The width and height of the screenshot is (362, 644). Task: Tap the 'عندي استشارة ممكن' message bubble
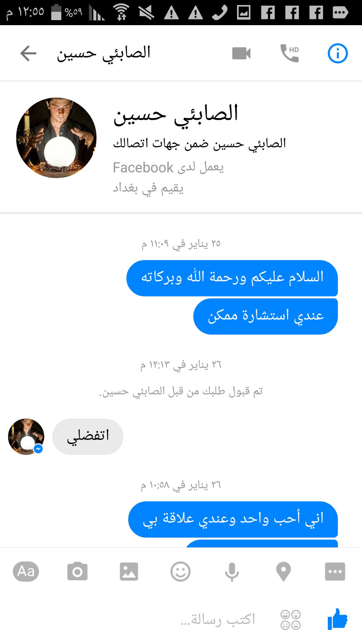pos(266,316)
